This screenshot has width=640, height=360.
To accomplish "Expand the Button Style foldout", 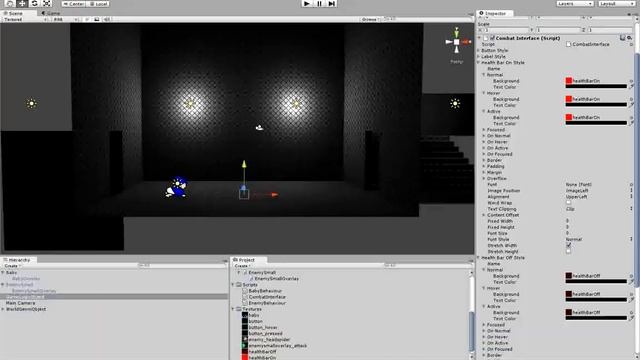I will [479, 50].
